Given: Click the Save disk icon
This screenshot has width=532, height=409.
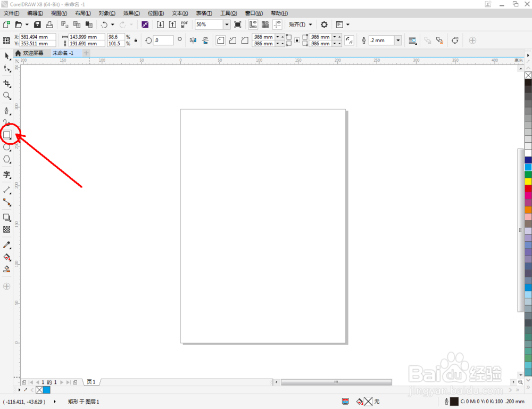Looking at the screenshot, I should pyautogui.click(x=37, y=24).
